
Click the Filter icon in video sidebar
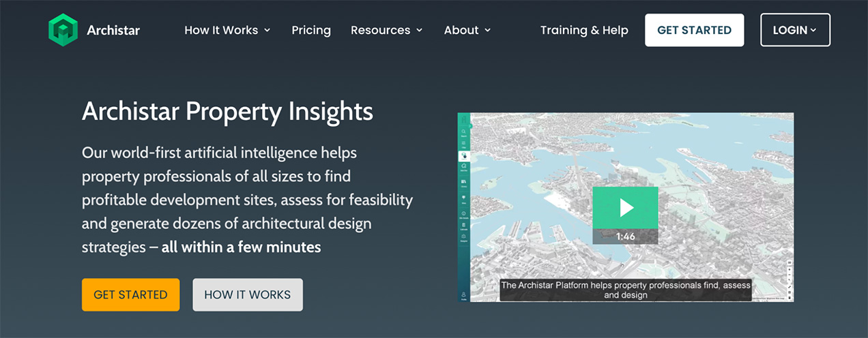(x=464, y=144)
